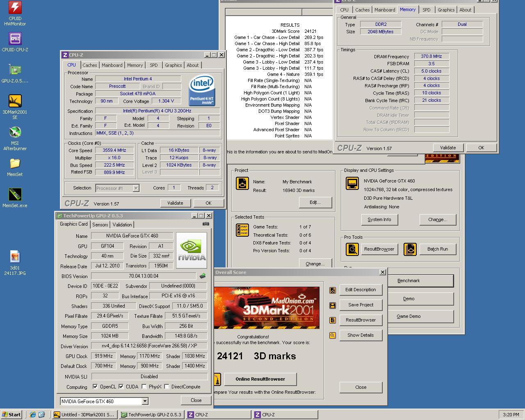Toggle the CUDA checkbox

121,386
